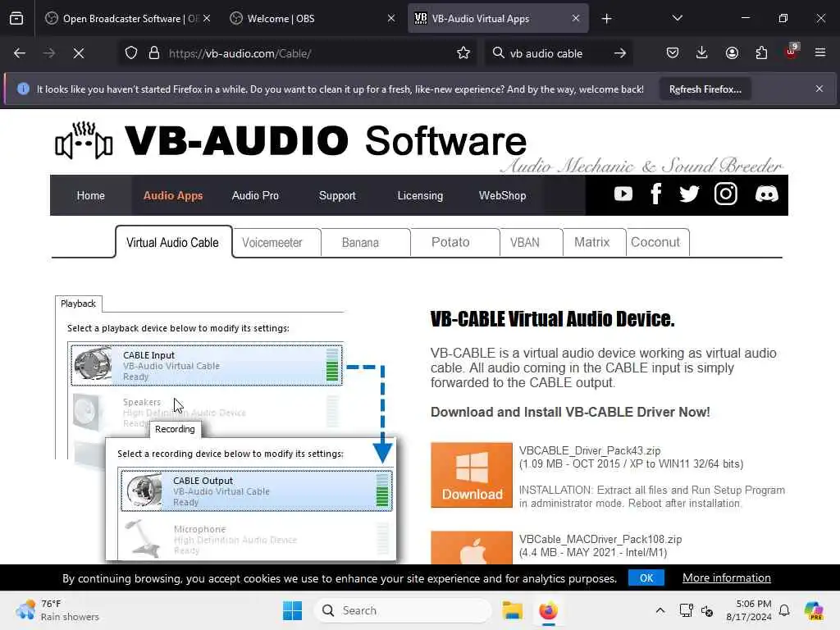Open a new tab with the plus button

[606, 19]
